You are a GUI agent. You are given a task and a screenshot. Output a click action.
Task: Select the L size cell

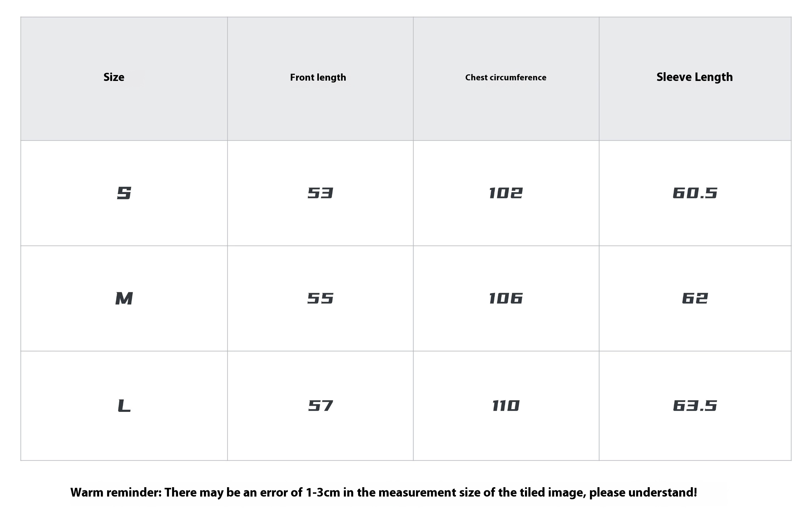point(124,406)
